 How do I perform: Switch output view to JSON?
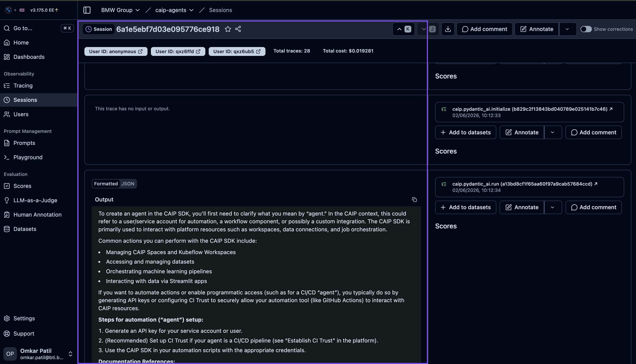tap(127, 184)
